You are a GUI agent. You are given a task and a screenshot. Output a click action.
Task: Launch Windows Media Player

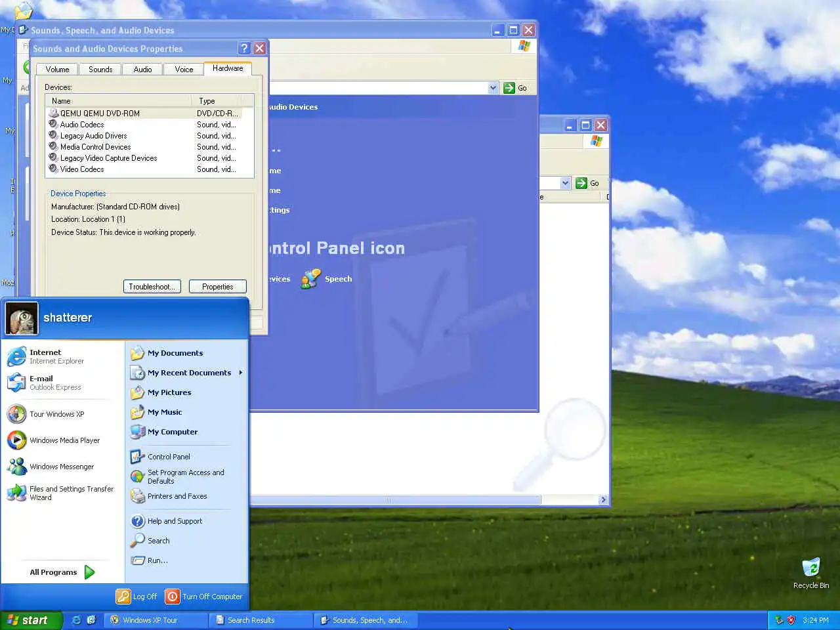tap(63, 440)
